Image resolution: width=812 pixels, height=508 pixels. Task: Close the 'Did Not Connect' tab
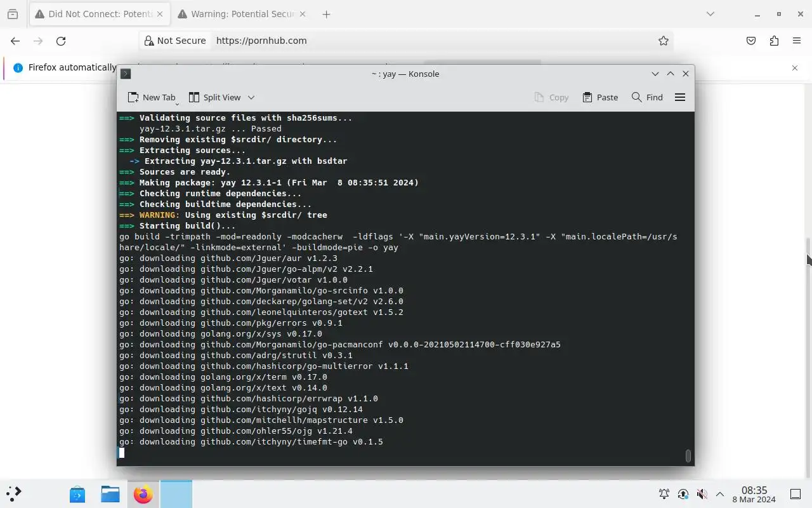coord(159,14)
